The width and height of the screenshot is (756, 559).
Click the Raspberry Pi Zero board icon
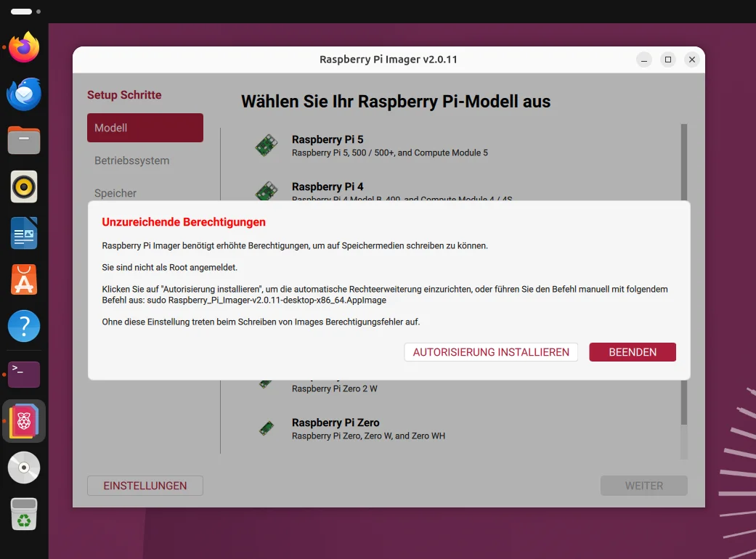point(267,428)
